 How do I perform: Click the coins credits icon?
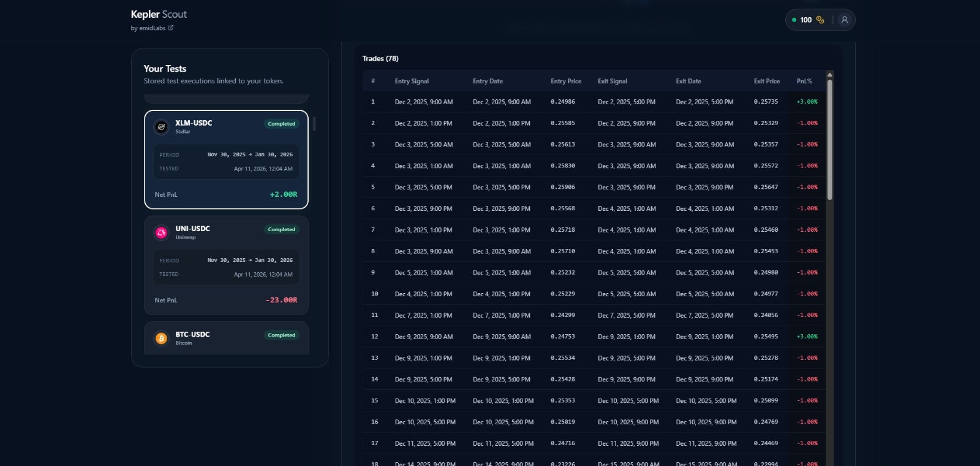(820, 20)
